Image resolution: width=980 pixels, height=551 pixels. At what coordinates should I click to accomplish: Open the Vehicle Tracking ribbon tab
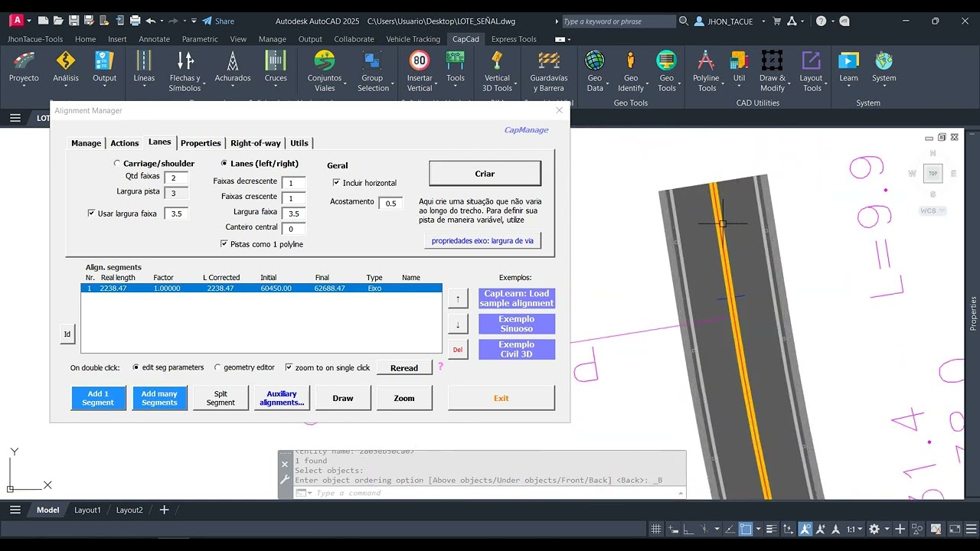click(x=413, y=39)
